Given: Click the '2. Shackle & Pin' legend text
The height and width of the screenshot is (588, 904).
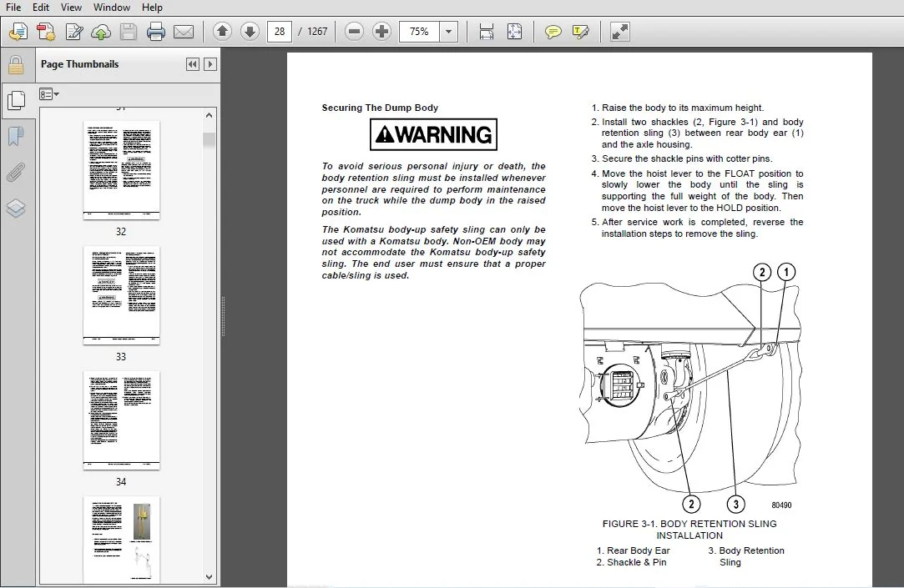Looking at the screenshot, I should tap(631, 562).
